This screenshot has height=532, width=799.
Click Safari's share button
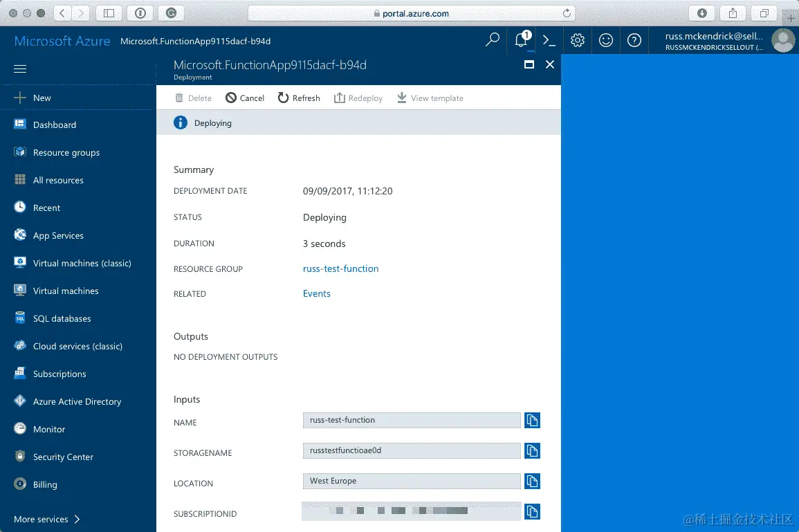click(733, 13)
